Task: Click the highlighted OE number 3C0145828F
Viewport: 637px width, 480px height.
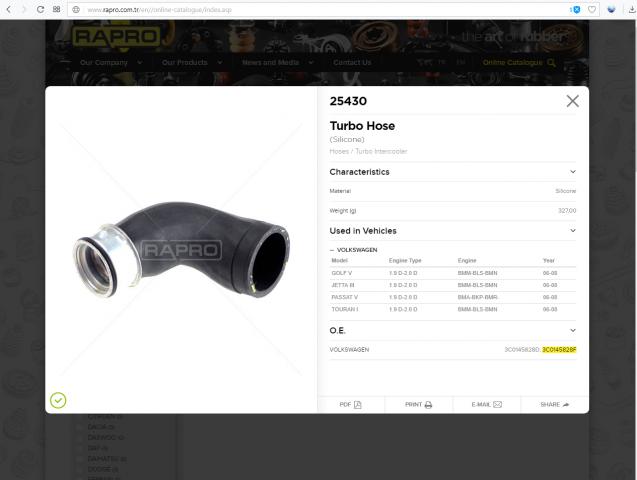Action: (559, 350)
